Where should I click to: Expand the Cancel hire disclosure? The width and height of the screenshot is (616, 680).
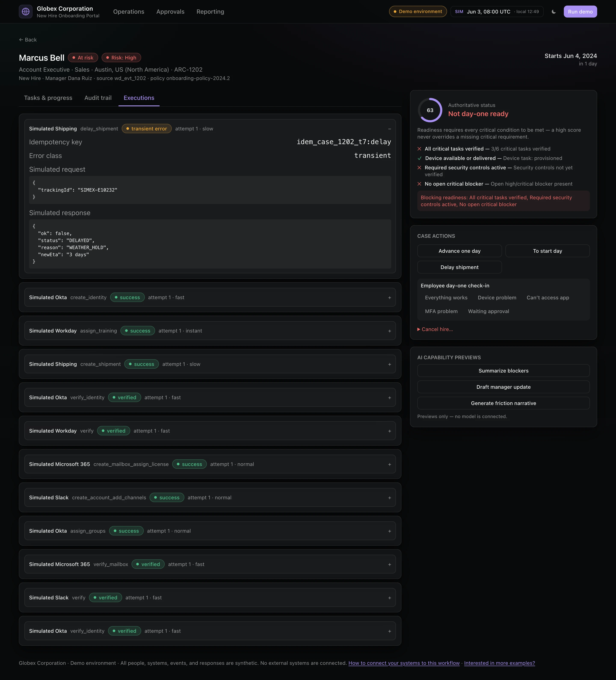pyautogui.click(x=435, y=329)
